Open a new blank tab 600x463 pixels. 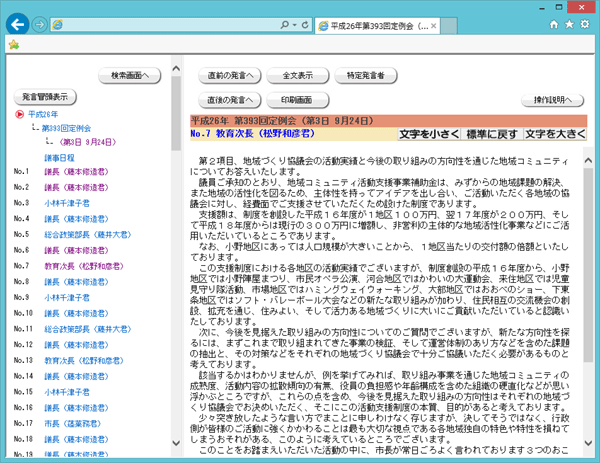(449, 26)
